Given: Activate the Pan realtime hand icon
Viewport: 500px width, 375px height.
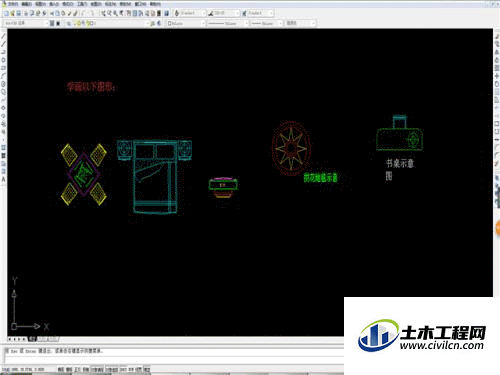Looking at the screenshot, I should 103,13.
